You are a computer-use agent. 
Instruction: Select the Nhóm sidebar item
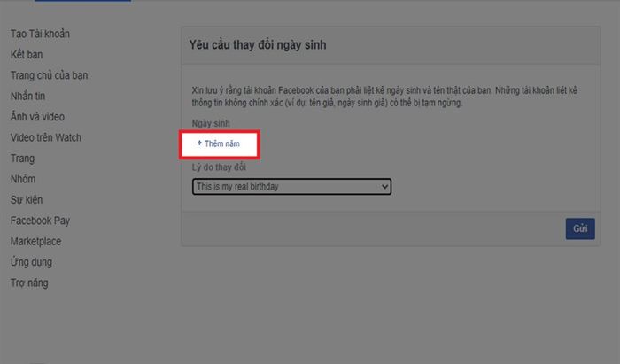click(23, 179)
